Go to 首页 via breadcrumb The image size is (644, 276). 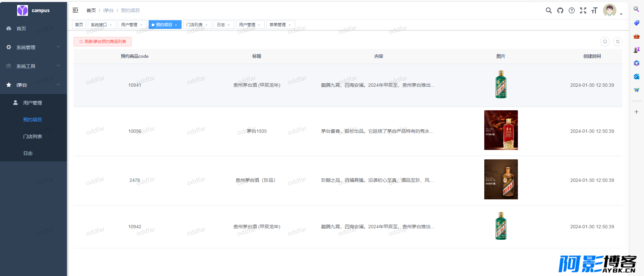91,10
